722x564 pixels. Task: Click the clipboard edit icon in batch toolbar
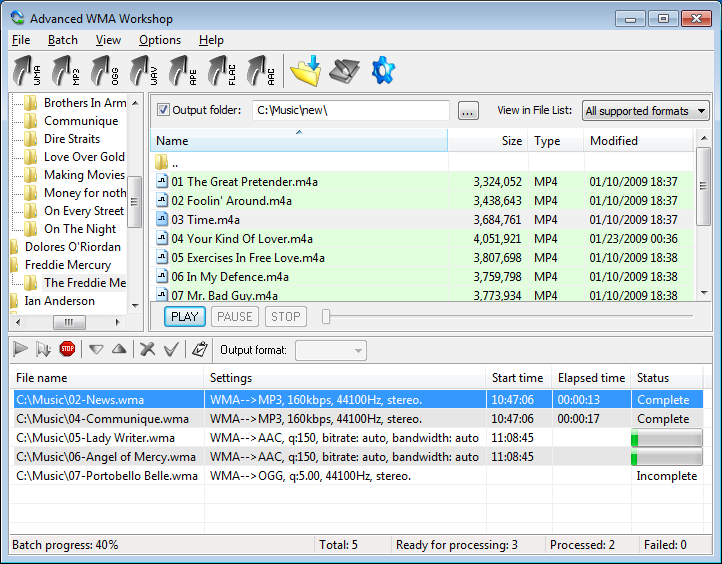point(200,349)
